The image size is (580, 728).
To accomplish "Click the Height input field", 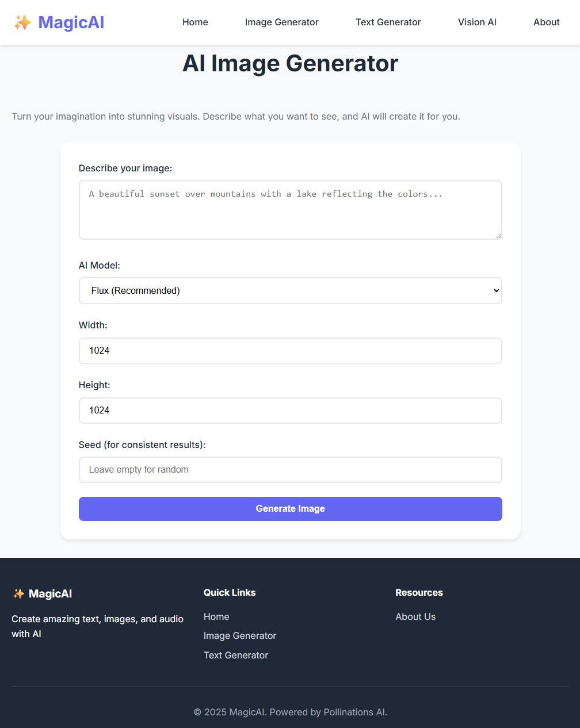I will point(290,411).
